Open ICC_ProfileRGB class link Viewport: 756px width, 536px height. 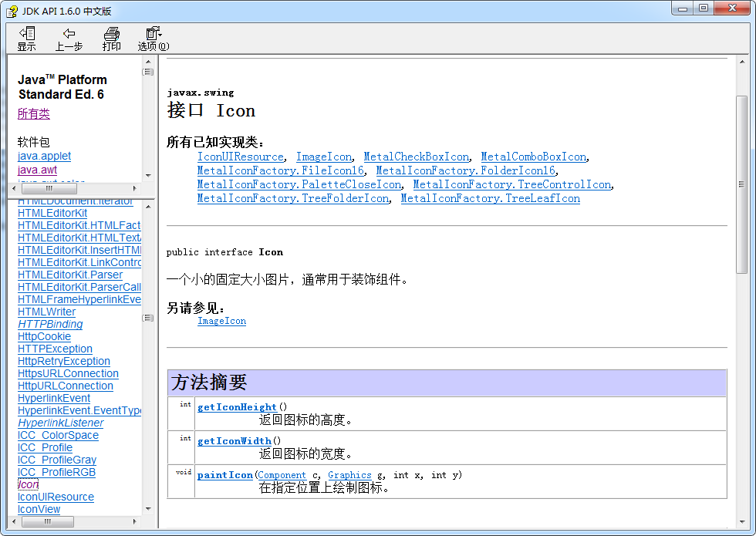(x=57, y=472)
